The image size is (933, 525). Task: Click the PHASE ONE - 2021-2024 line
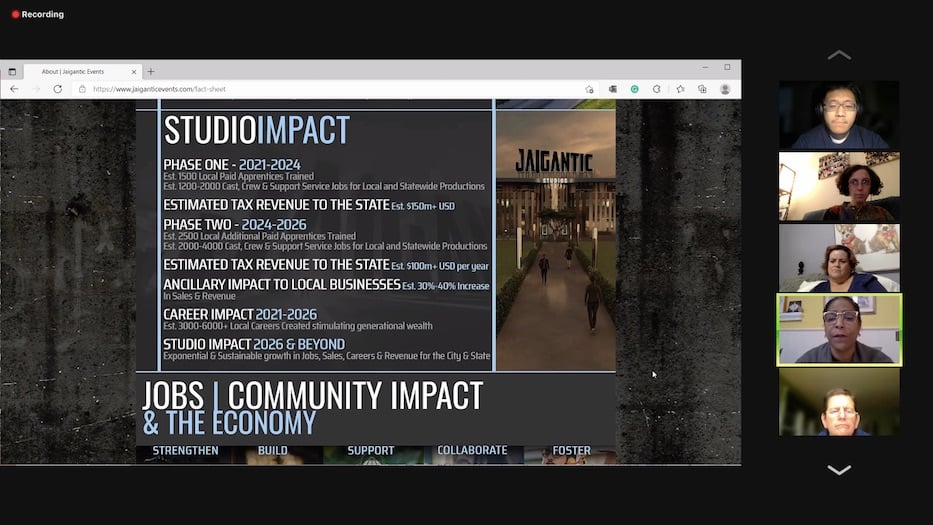(x=232, y=165)
